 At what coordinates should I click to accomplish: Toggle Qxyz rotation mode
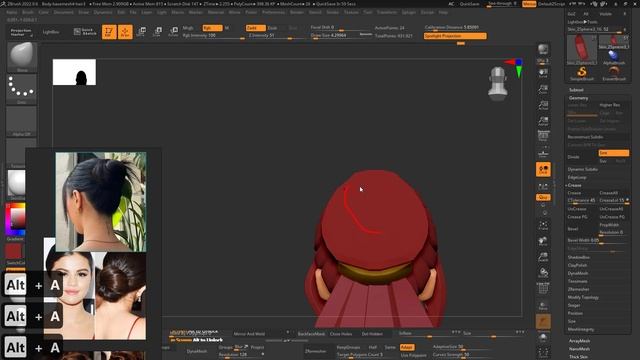pyautogui.click(x=543, y=197)
